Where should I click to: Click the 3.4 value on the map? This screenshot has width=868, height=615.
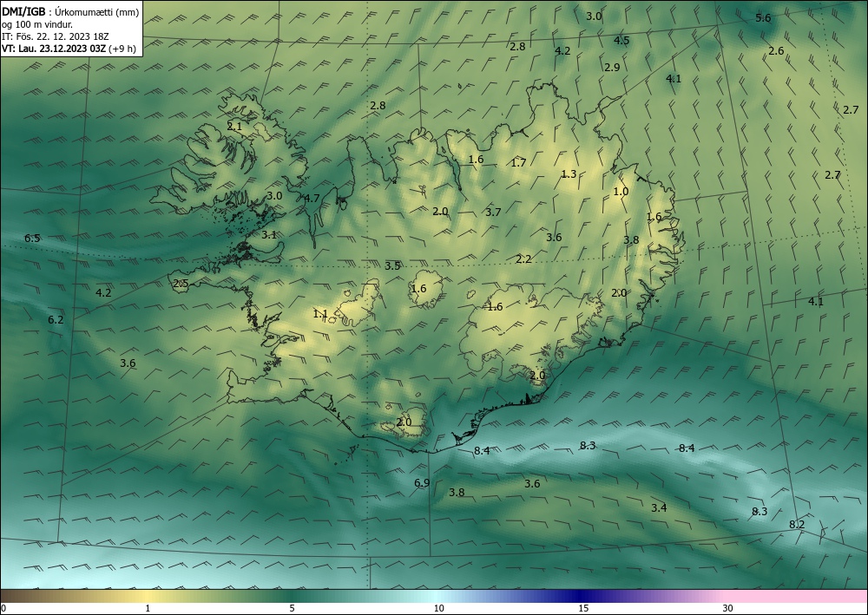(659, 507)
